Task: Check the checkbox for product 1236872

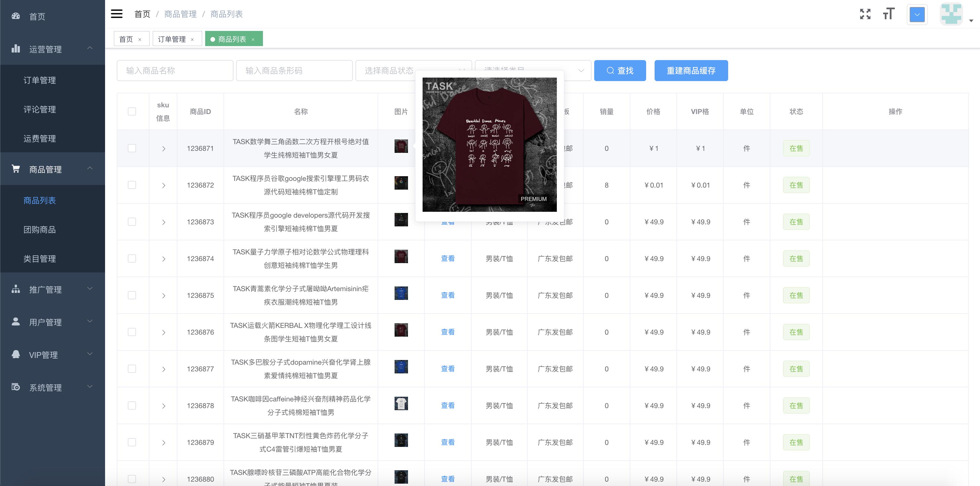Action: (132, 185)
